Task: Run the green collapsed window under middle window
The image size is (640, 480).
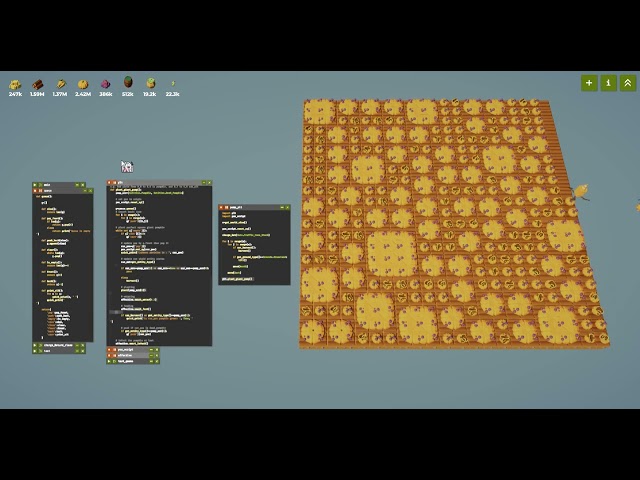Action: [x=109, y=361]
